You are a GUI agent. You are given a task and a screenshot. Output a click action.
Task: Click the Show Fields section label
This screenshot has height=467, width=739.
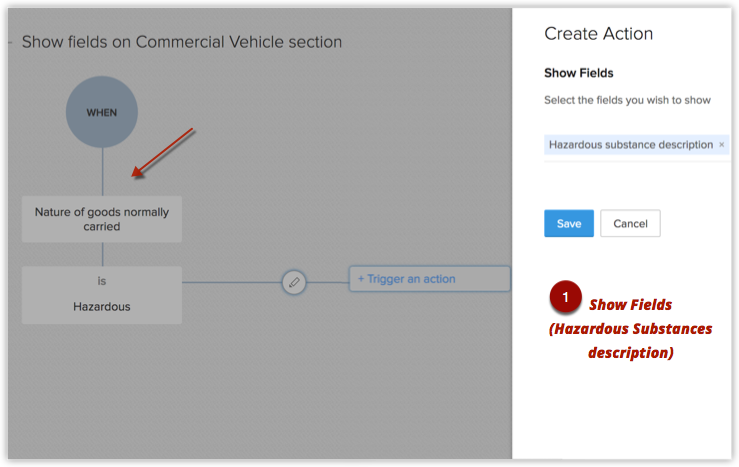(578, 73)
